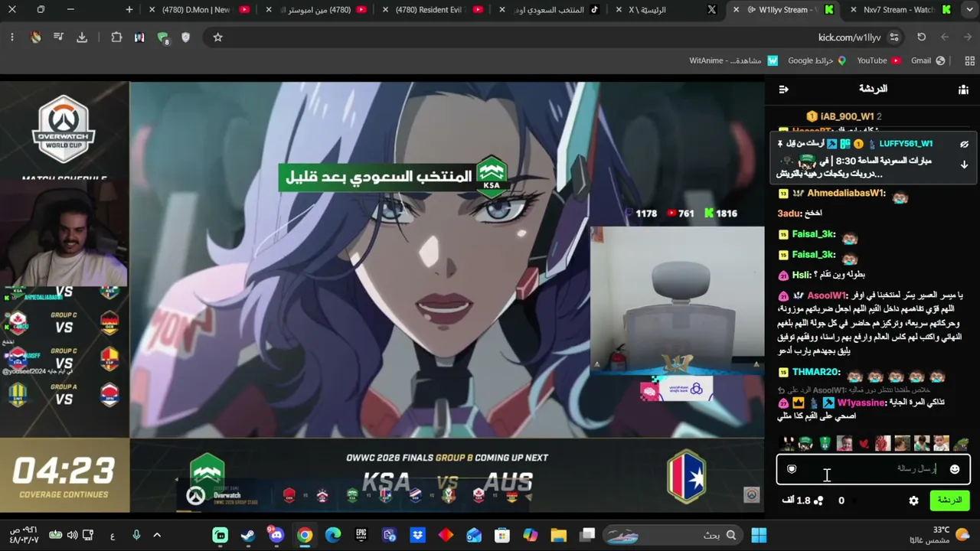
Task: Open File Explorer from the taskbar
Action: pos(558,535)
